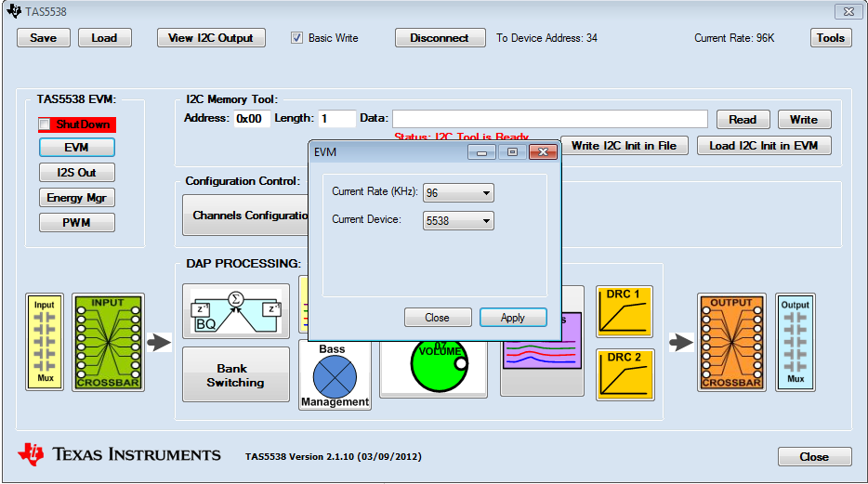Close the EVM dialog with the red X
The image size is (868, 484).
pyautogui.click(x=543, y=151)
